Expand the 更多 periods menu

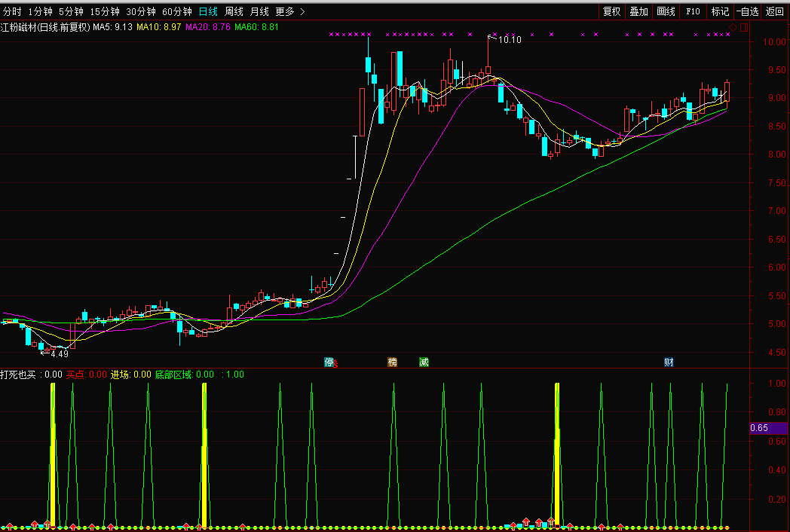pos(290,11)
